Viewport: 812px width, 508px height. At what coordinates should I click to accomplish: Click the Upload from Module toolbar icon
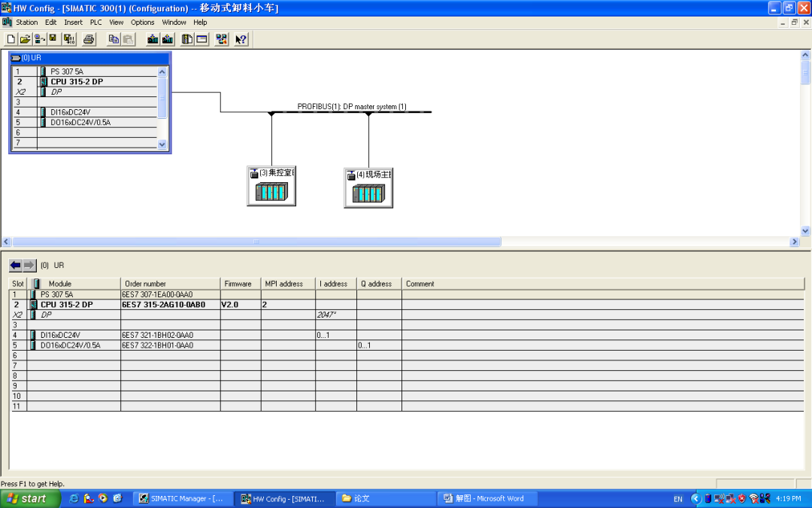(167, 39)
